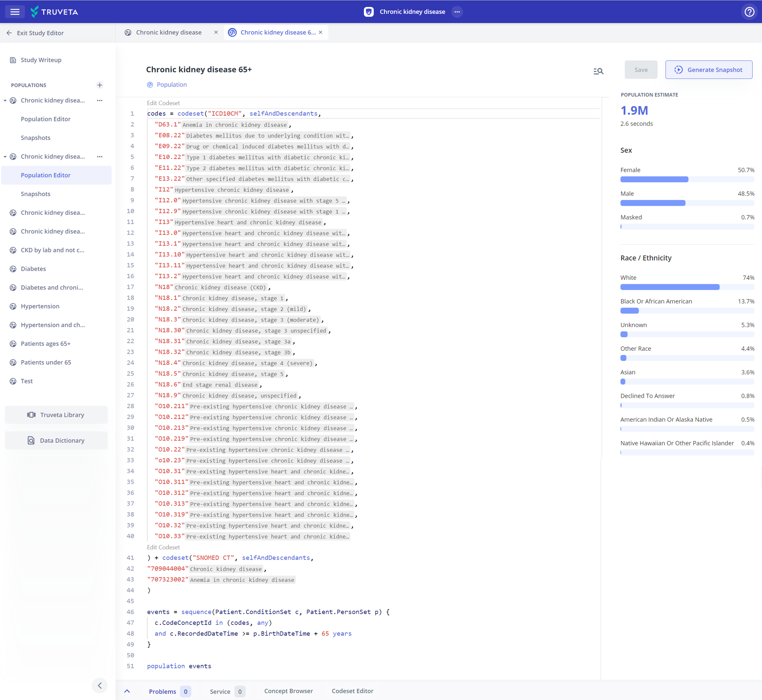Click the Male percentage bar
This screenshot has height=700, width=762.
(x=687, y=203)
